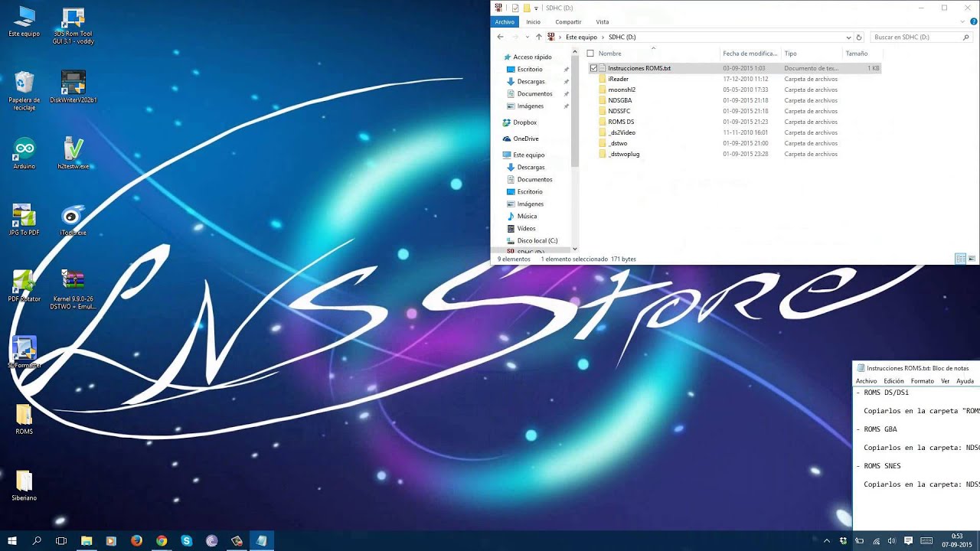
Task: Launch DiskWriter202b1 desktop icon
Action: (x=73, y=86)
